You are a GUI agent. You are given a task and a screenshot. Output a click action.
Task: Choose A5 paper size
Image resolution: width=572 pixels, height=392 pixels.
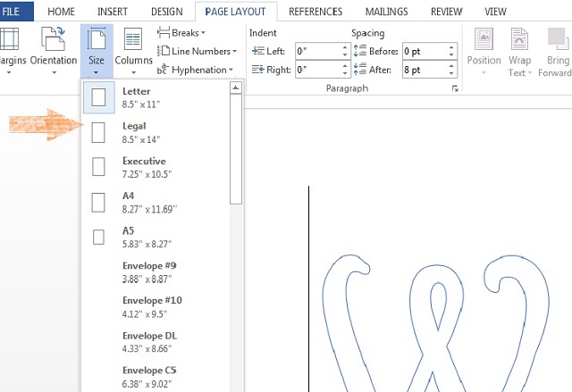coord(156,238)
